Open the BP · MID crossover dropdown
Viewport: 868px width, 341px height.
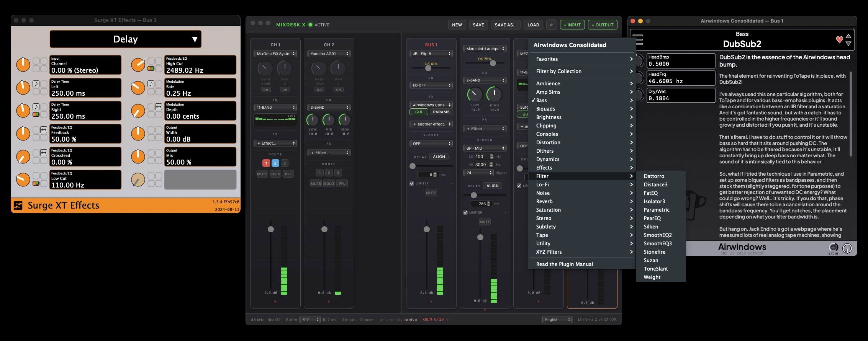[485, 148]
